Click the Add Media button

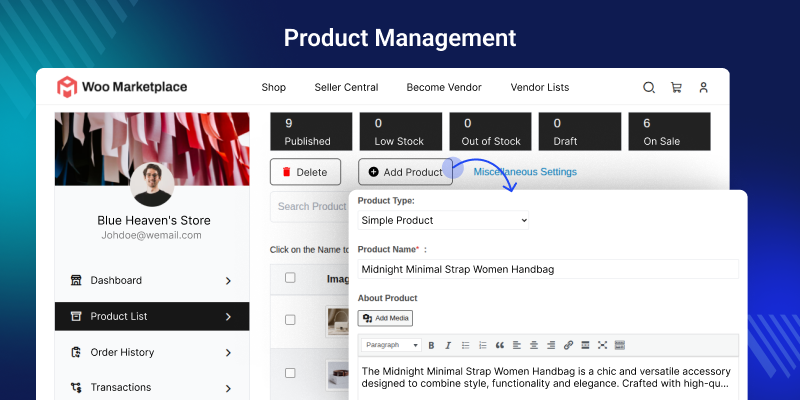tap(385, 318)
